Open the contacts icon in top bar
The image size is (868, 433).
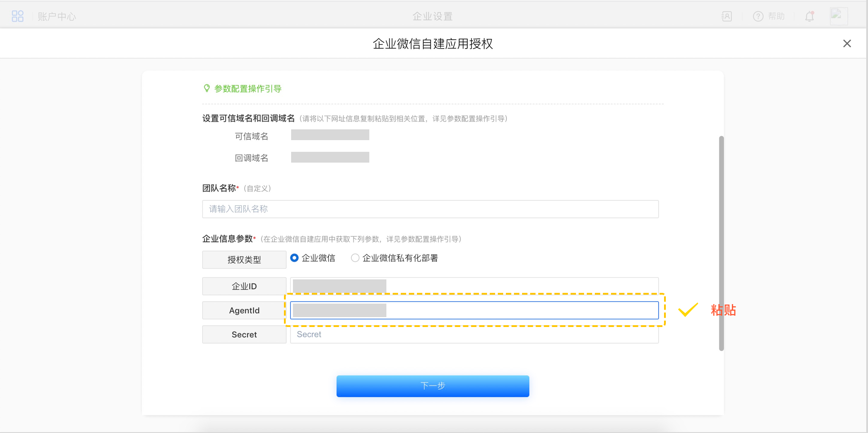tap(726, 17)
